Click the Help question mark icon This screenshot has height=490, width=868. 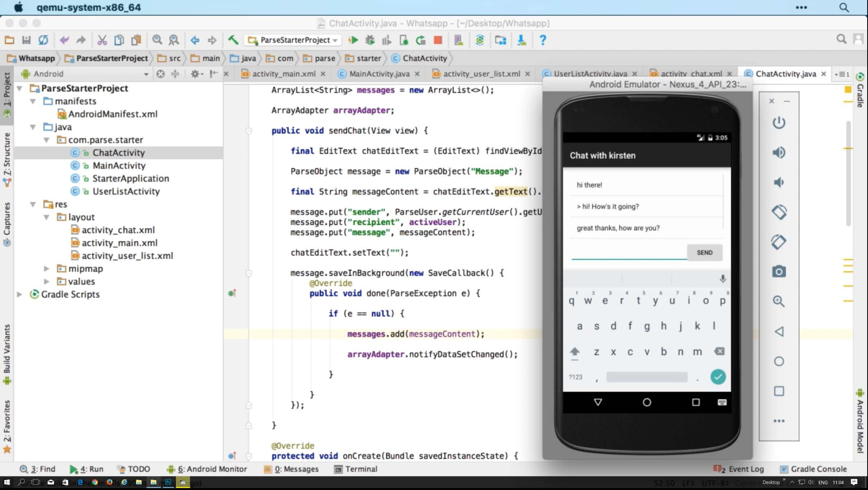543,40
